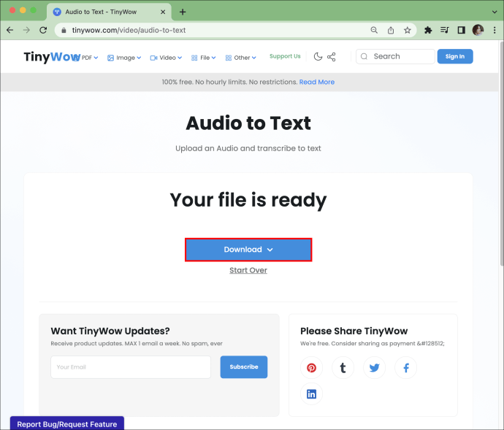Share TinyWow on Facebook
Screen dimensions: 504x430
tap(405, 368)
